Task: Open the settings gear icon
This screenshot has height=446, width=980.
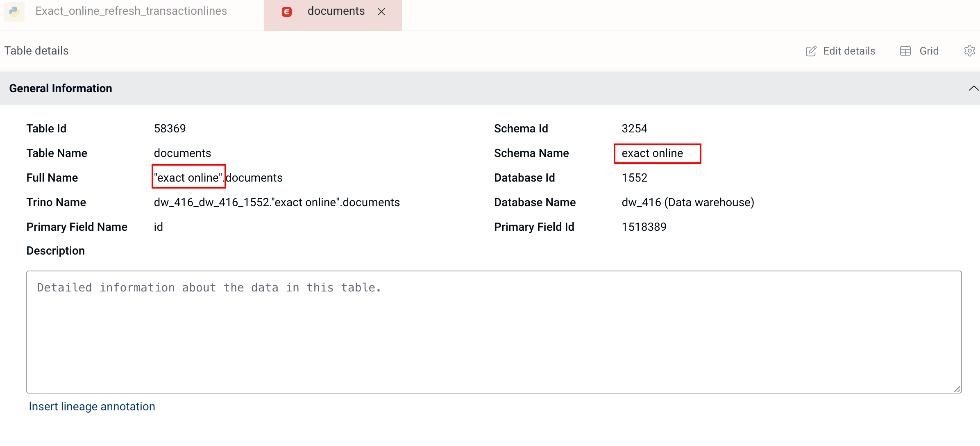Action: tap(969, 51)
